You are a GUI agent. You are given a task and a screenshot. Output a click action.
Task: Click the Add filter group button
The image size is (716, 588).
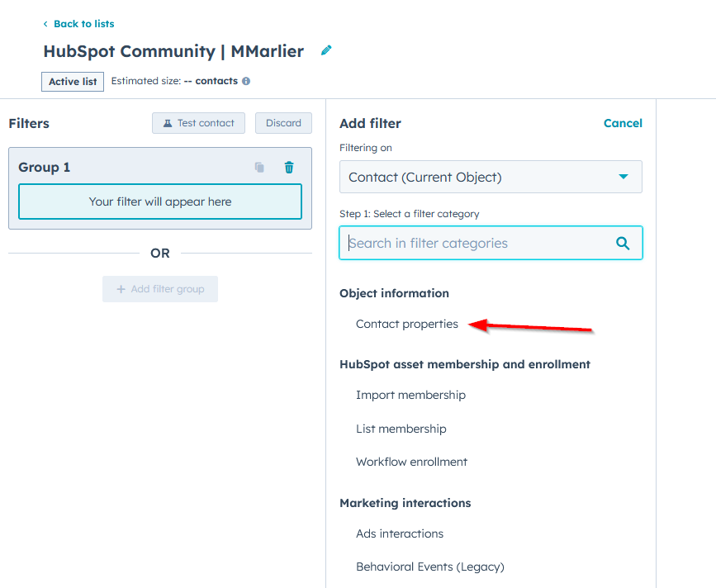pos(160,288)
